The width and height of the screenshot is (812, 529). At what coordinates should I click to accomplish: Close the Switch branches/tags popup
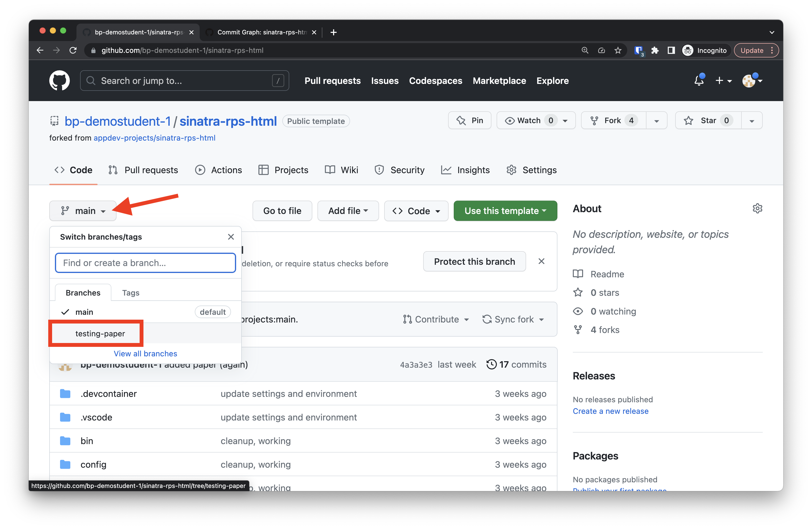click(231, 237)
